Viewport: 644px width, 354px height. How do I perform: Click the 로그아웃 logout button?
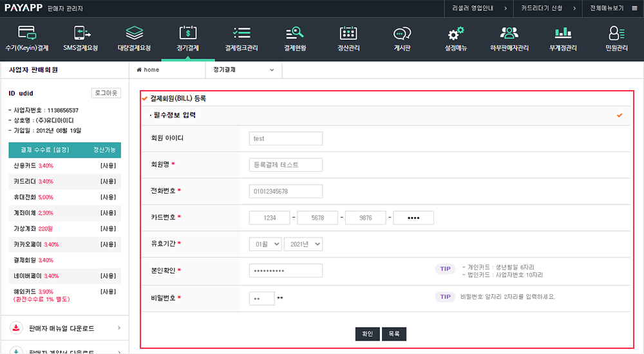(106, 93)
